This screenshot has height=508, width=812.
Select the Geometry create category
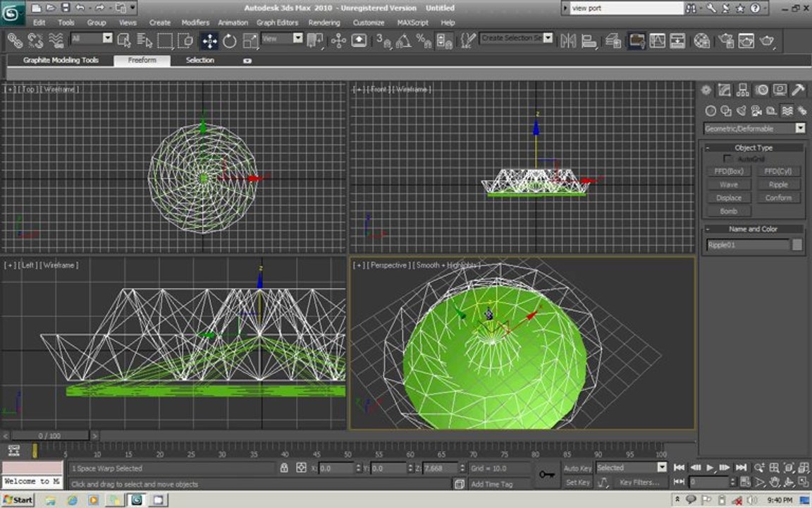pos(710,110)
